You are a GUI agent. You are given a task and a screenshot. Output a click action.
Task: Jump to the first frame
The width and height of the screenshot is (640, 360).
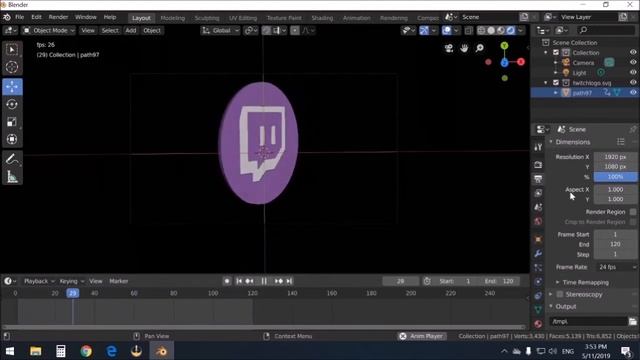pyautogui.click(x=239, y=281)
